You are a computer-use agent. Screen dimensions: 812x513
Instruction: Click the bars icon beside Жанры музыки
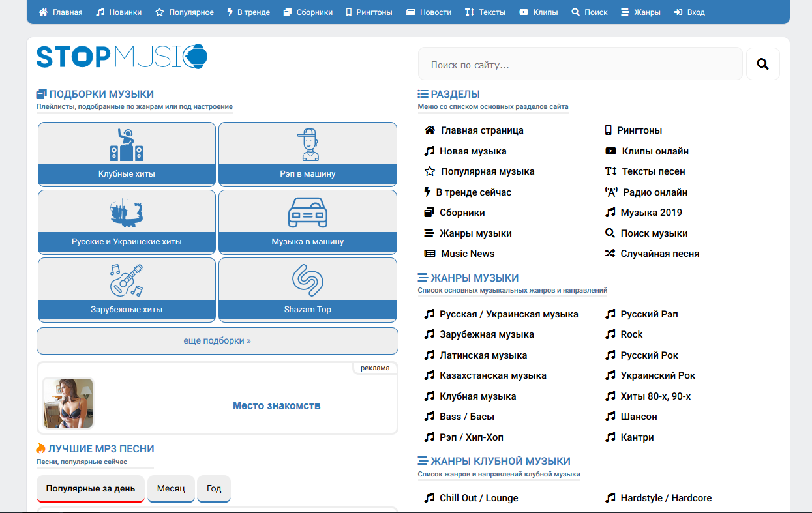pos(429,233)
